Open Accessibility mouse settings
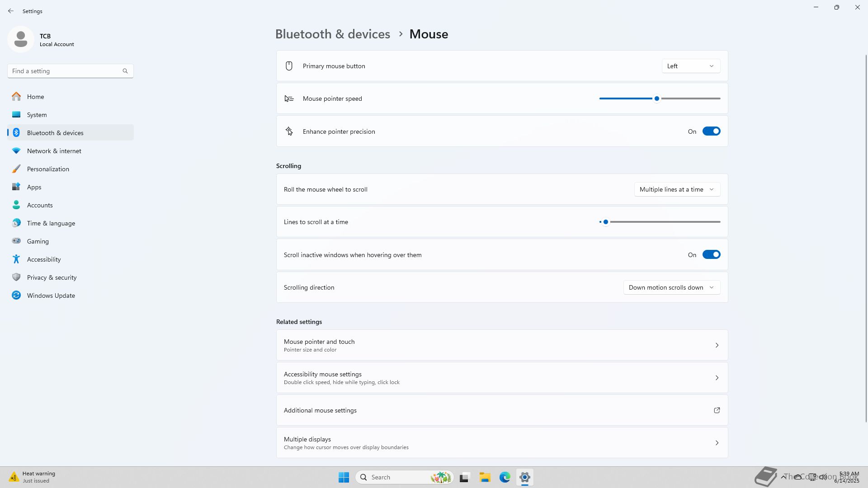 (502, 378)
